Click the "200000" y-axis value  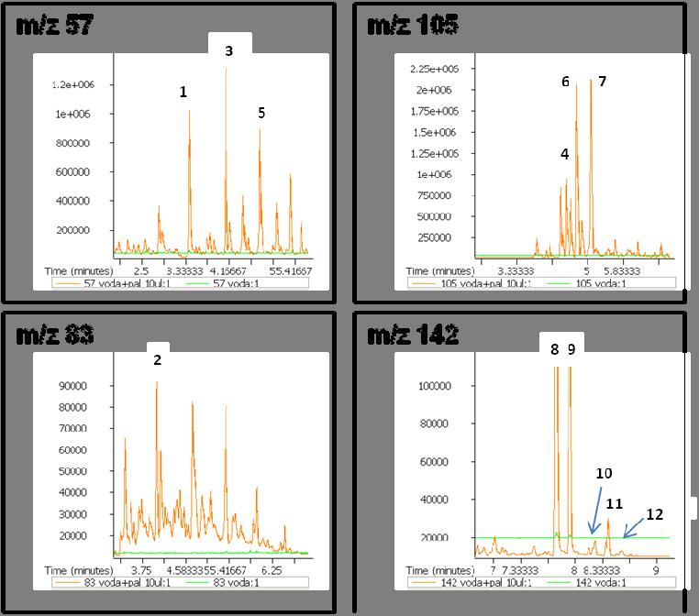(x=72, y=230)
